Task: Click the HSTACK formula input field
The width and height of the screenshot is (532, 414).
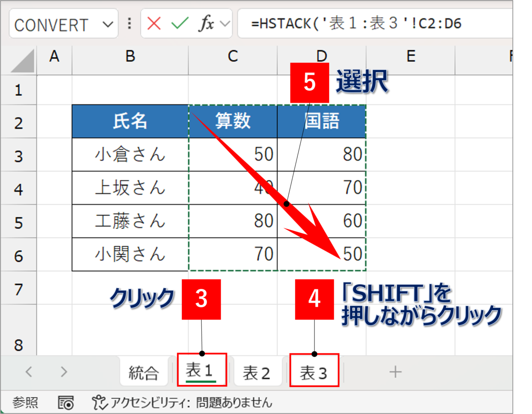Action: (373, 24)
